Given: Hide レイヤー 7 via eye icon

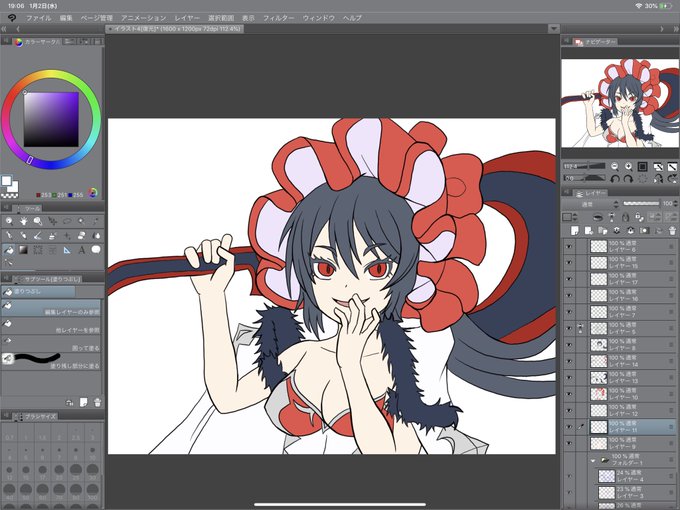Looking at the screenshot, I should click(x=569, y=312).
